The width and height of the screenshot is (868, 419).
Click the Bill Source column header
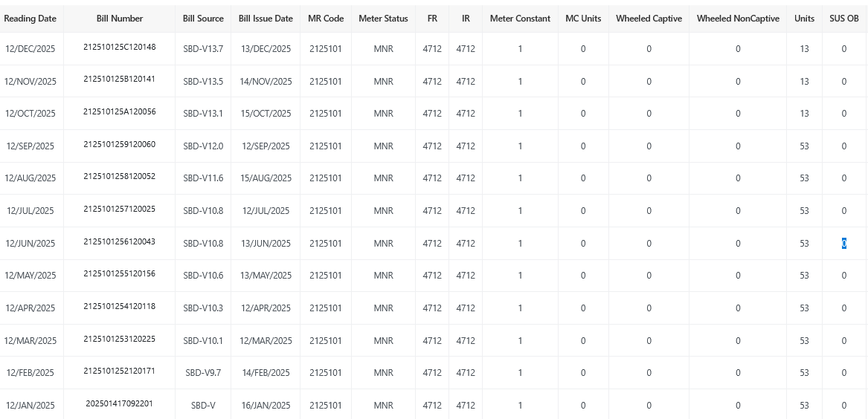(x=203, y=19)
